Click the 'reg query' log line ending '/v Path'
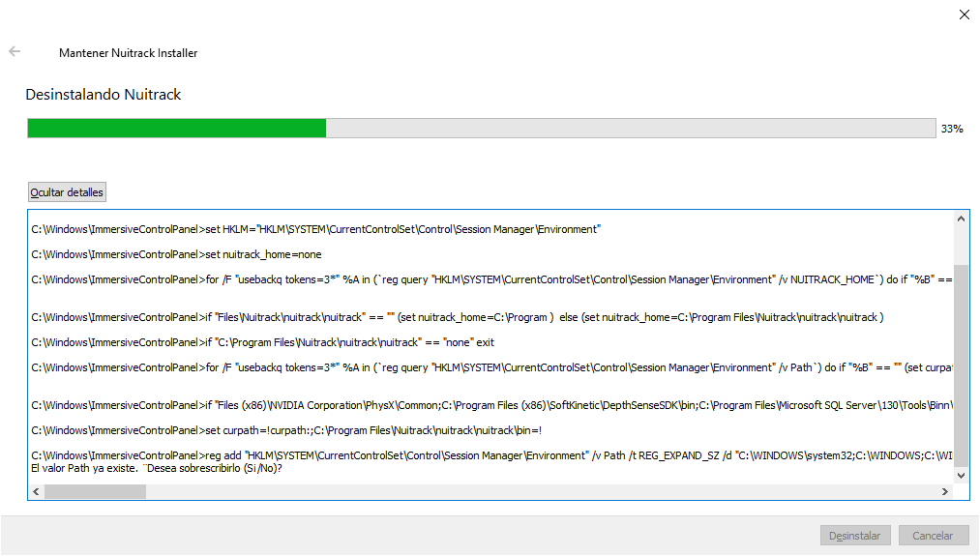Screen dimensions: 980x556 click(x=491, y=367)
